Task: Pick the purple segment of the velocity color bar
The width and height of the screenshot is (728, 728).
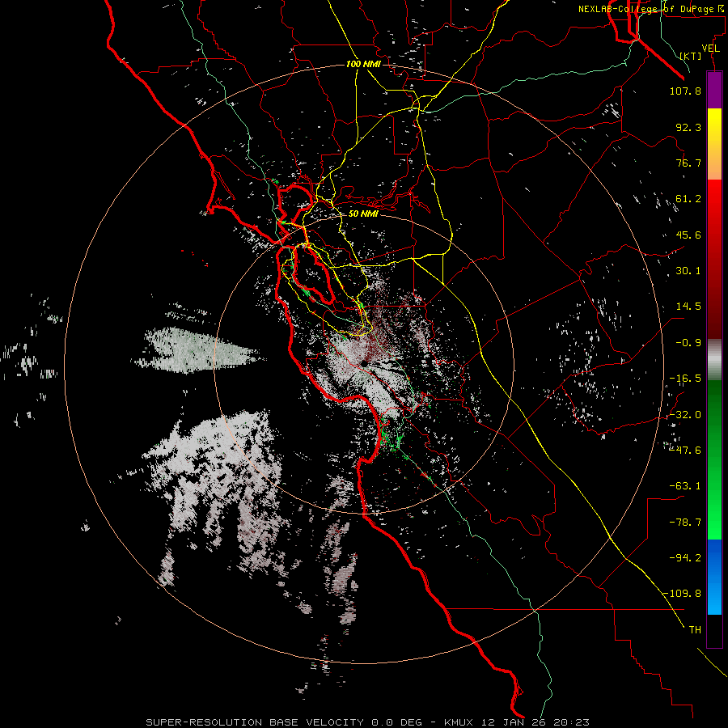Action: 714,90
